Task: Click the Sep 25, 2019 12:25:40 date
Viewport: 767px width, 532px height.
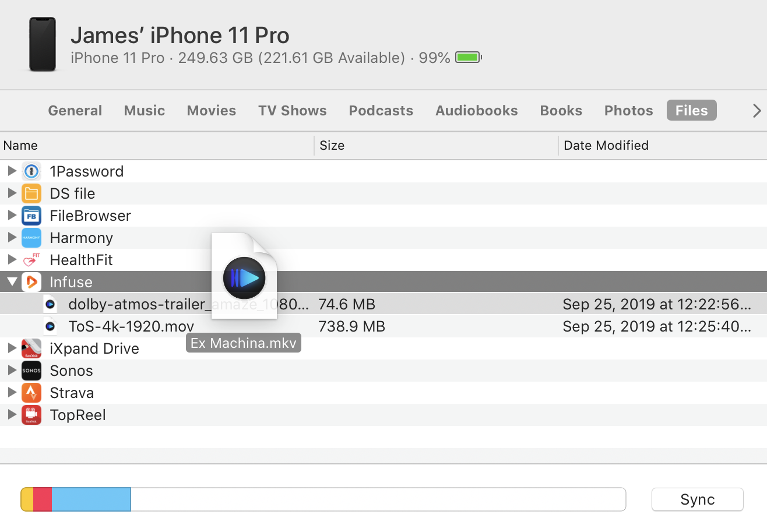Action: coord(657,326)
